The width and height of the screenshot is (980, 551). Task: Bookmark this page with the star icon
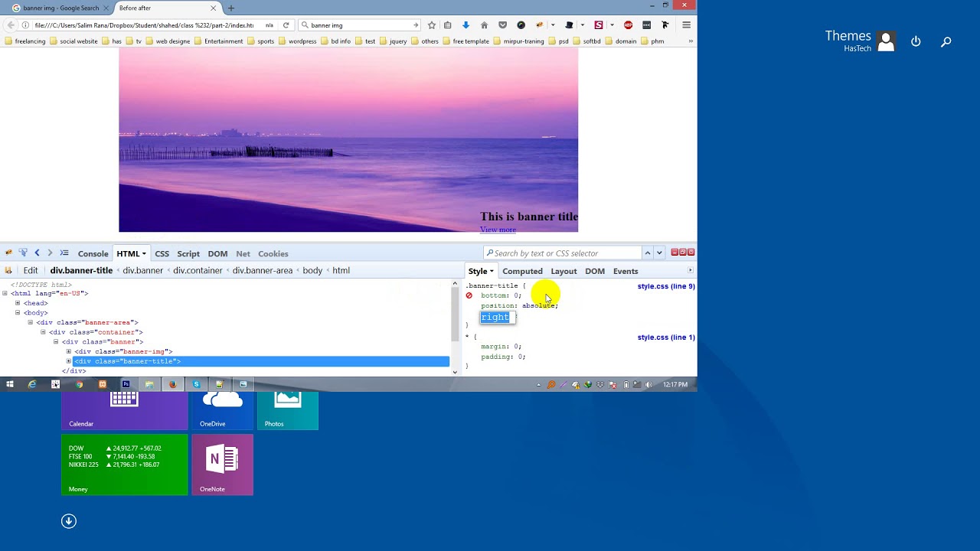(432, 25)
